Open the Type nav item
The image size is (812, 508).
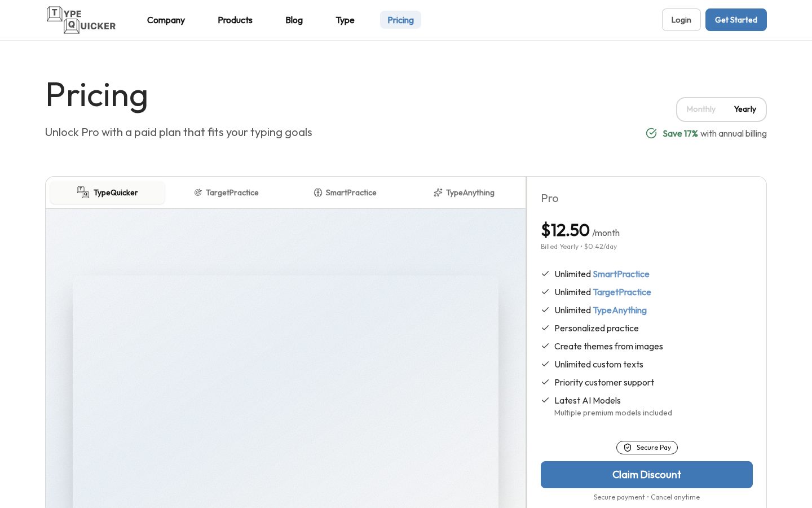tap(345, 20)
